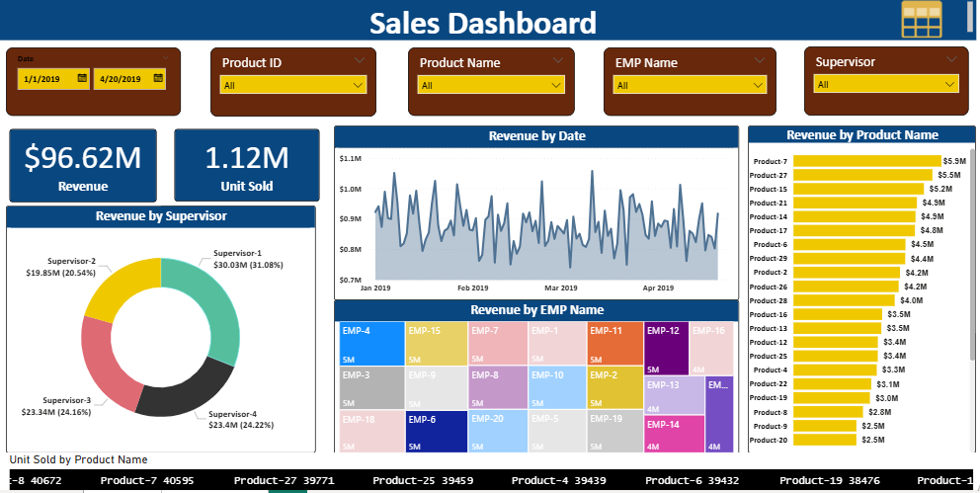
Task: Click the start date field showing 1/1/2019
Action: coord(45,79)
